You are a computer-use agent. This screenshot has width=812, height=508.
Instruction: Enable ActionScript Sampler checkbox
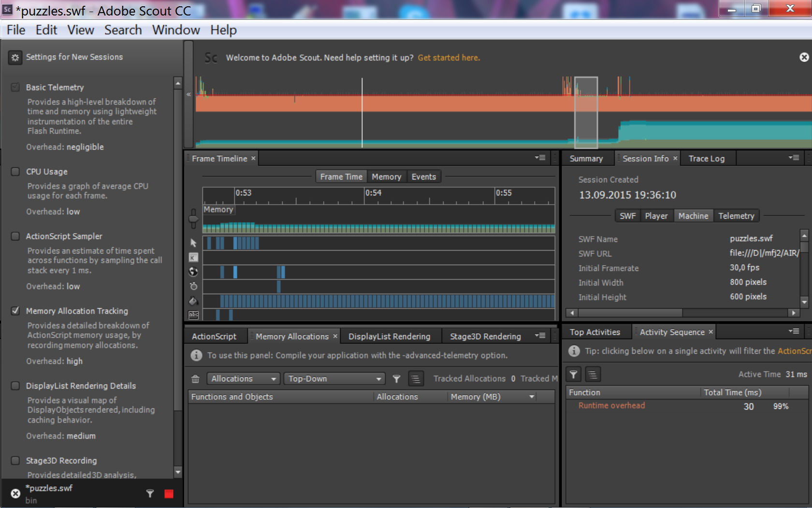15,237
